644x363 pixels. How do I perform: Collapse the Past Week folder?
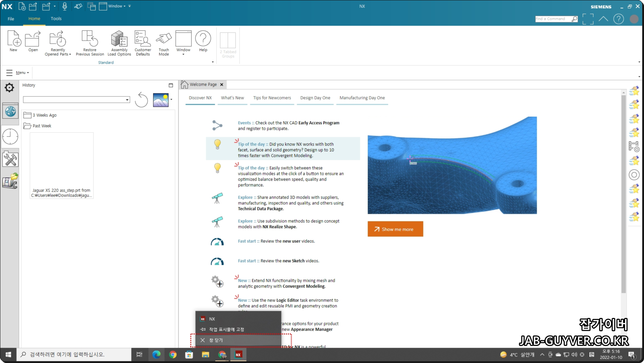click(x=38, y=126)
